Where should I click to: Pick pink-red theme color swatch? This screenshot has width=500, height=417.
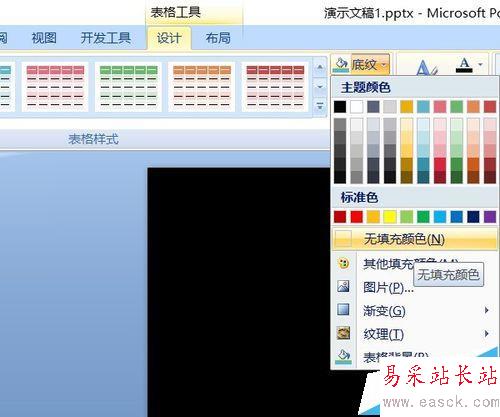[x=440, y=107]
